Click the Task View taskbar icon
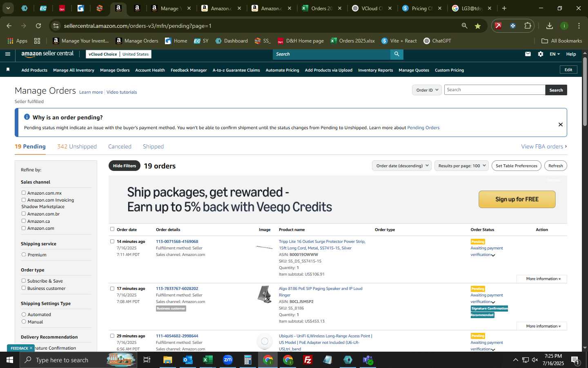 pyautogui.click(x=147, y=360)
